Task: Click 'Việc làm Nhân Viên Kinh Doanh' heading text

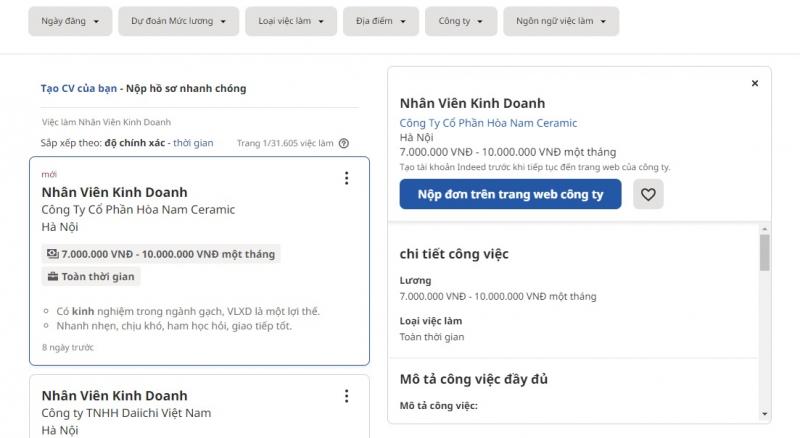Action: [106, 122]
